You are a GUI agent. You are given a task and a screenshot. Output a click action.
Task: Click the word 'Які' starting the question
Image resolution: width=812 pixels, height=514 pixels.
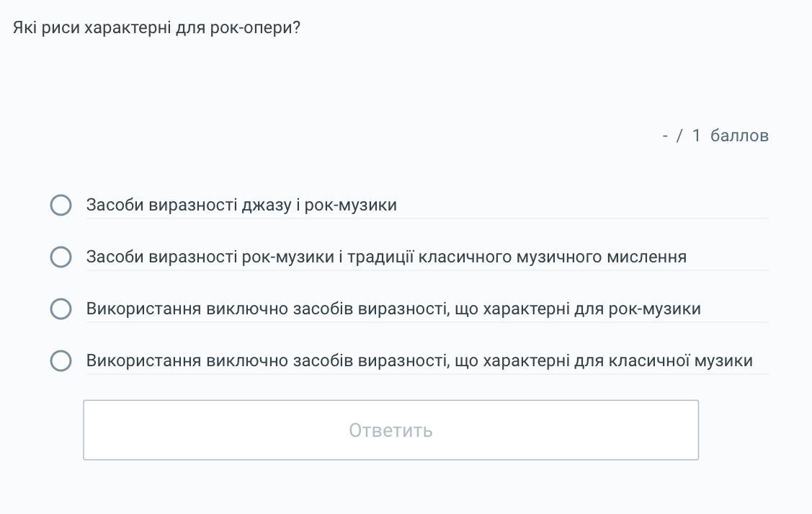pyautogui.click(x=24, y=28)
